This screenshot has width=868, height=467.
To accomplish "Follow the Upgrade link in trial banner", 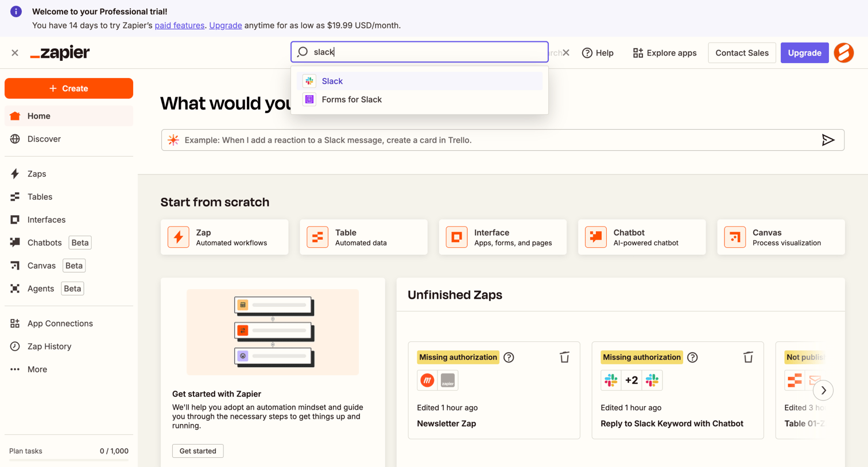I will 225,25.
